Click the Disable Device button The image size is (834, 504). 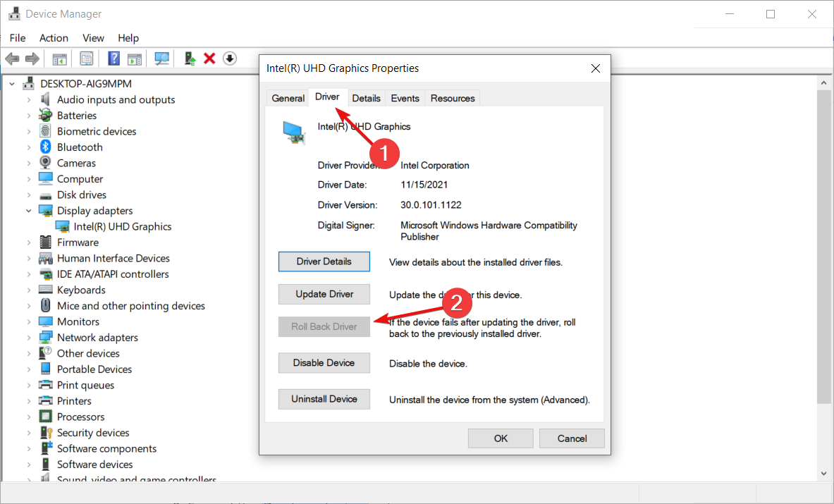324,362
